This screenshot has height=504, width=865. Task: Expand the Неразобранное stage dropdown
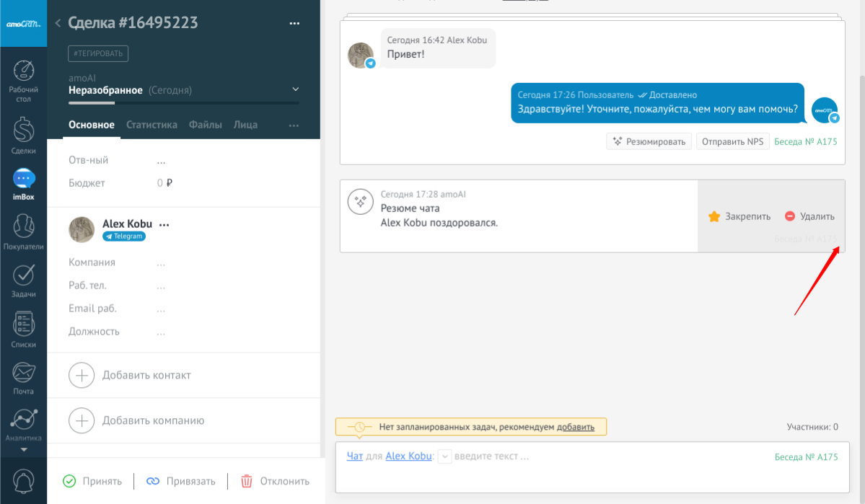coord(295,89)
